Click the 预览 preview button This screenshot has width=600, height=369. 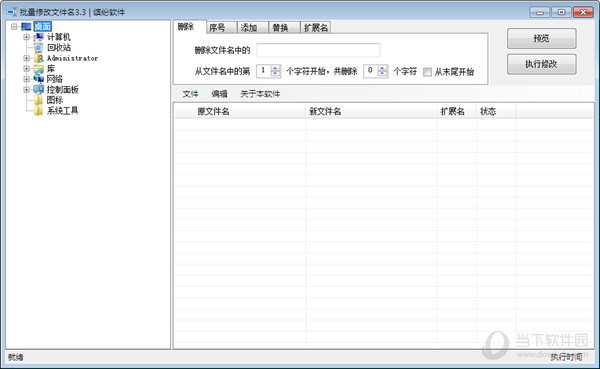pos(541,38)
